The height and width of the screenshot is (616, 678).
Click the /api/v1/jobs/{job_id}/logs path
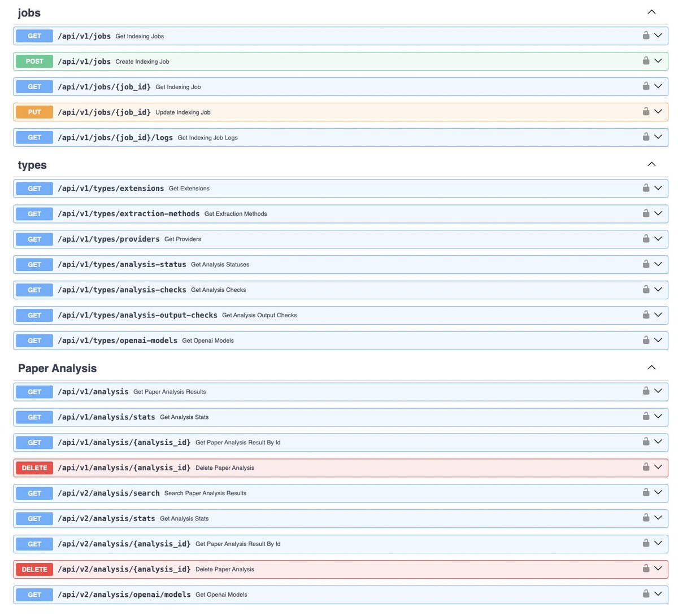pos(115,138)
